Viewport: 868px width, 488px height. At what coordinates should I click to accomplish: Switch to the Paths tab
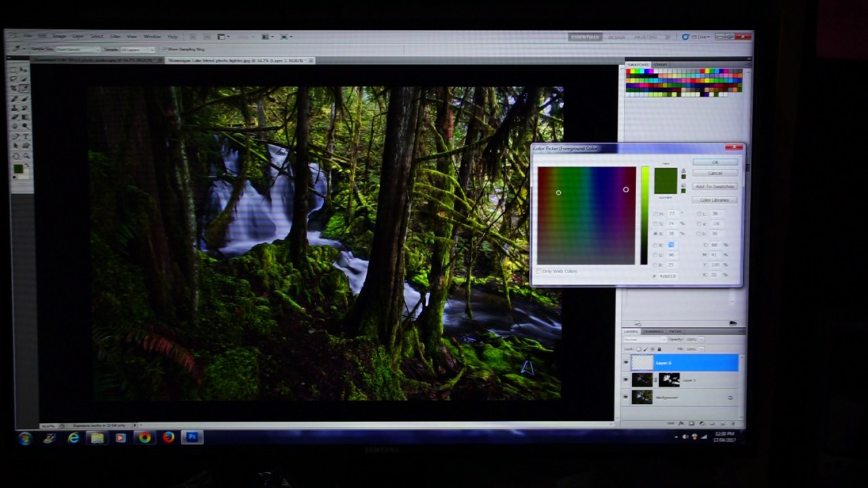675,331
